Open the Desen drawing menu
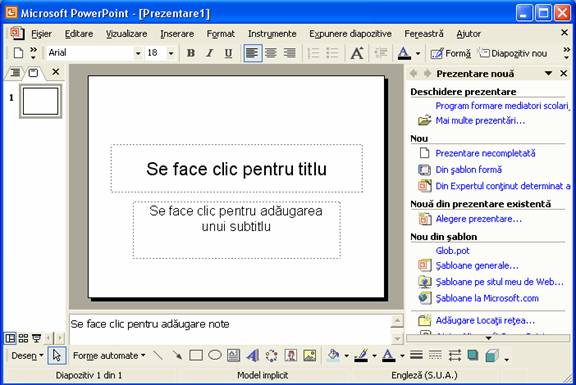 click(x=28, y=356)
